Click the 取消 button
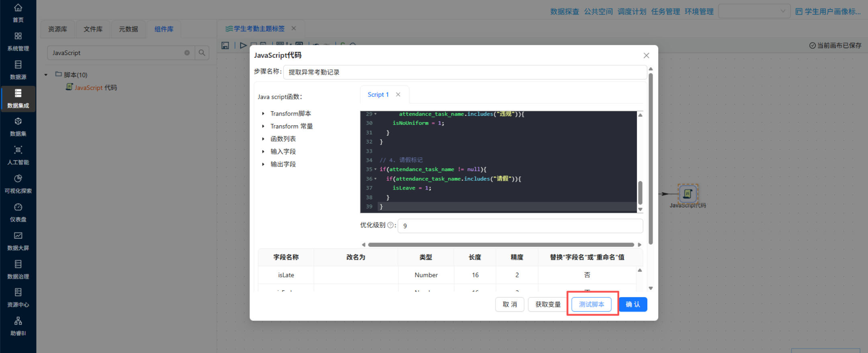The image size is (868, 353). point(510,304)
